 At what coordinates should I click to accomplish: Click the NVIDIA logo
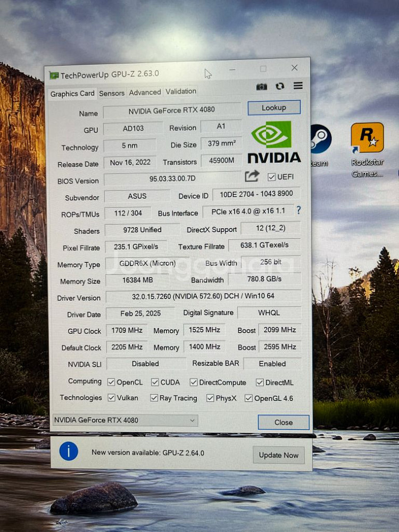point(274,143)
